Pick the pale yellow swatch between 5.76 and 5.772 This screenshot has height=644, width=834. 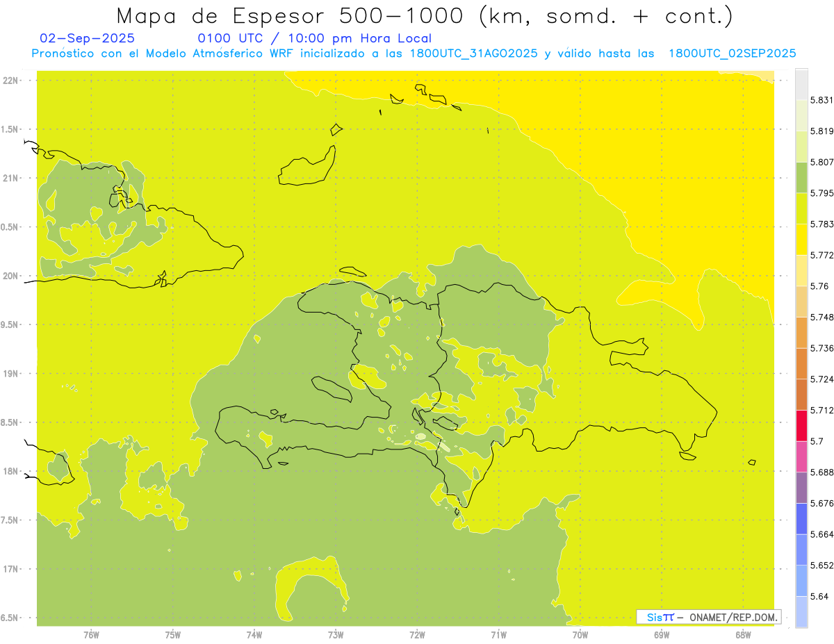[801, 270]
